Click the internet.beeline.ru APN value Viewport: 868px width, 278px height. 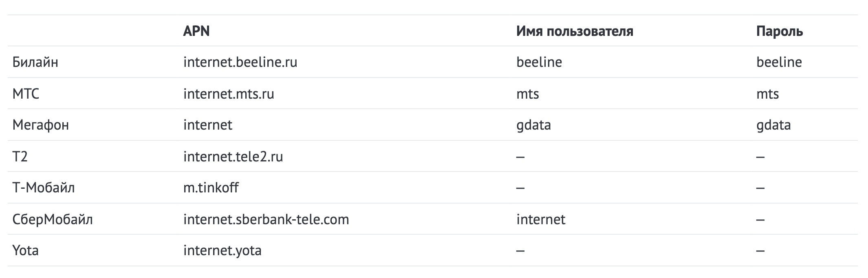coord(240,62)
